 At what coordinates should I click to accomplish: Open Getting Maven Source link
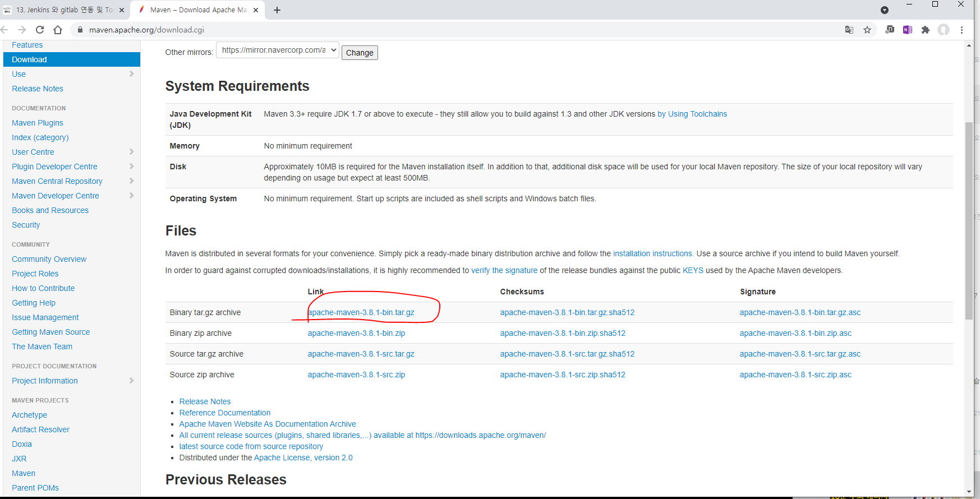coord(51,332)
